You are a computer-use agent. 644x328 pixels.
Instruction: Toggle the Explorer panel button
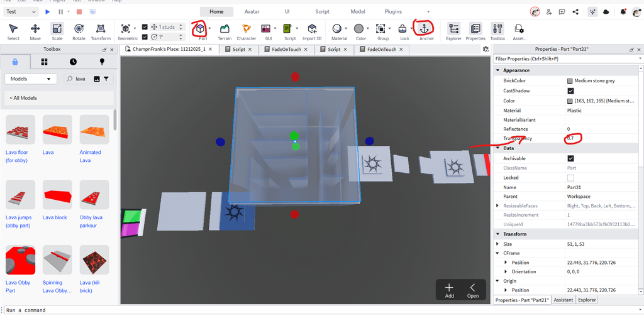(454, 29)
